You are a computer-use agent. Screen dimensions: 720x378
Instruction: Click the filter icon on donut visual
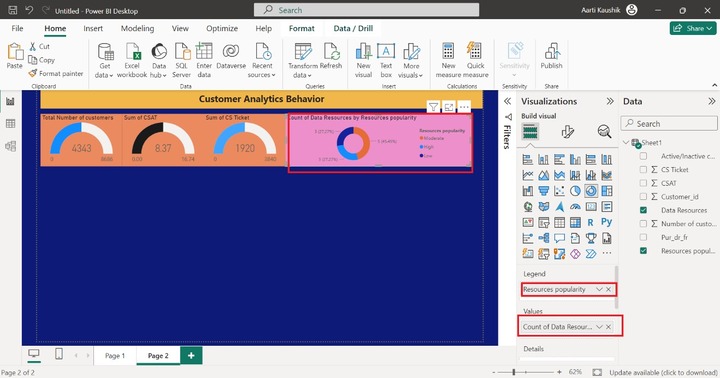433,107
